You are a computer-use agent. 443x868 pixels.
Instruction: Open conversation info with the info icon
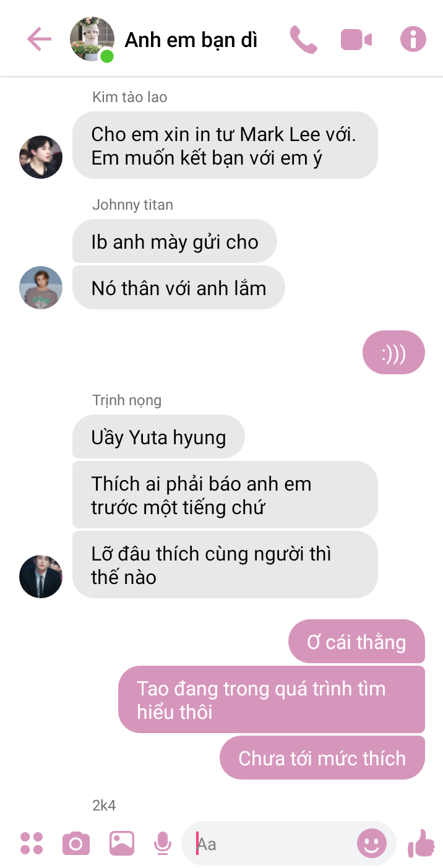point(413,40)
